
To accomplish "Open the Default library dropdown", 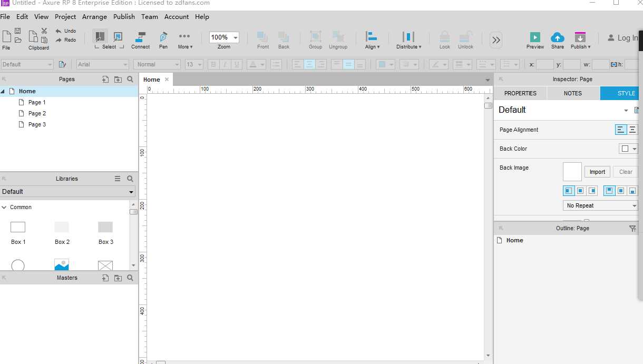I will click(x=67, y=192).
